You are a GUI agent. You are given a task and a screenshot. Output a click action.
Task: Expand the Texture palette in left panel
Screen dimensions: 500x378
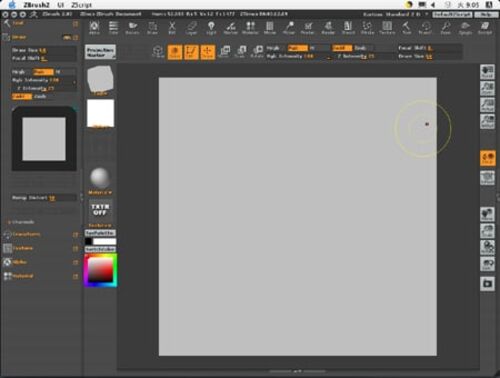(x=23, y=248)
